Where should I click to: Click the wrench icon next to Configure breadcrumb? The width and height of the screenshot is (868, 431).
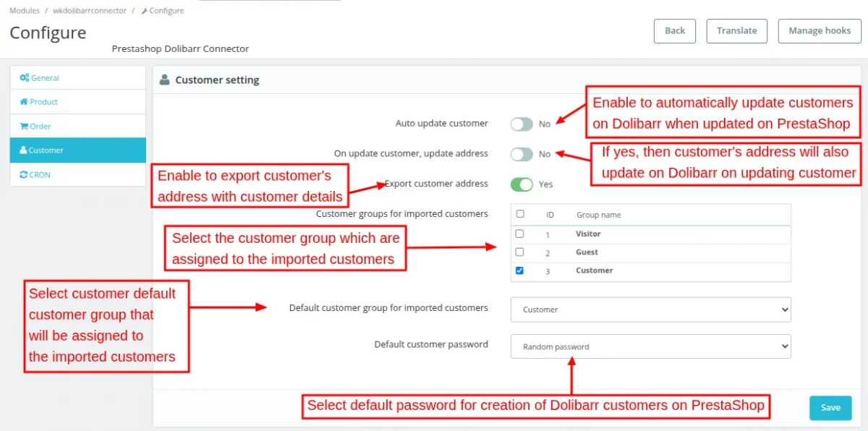[145, 11]
